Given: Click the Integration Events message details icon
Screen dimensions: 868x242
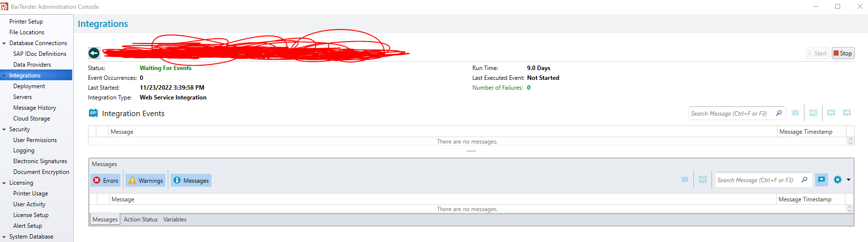Looking at the screenshot, I should [795, 113].
